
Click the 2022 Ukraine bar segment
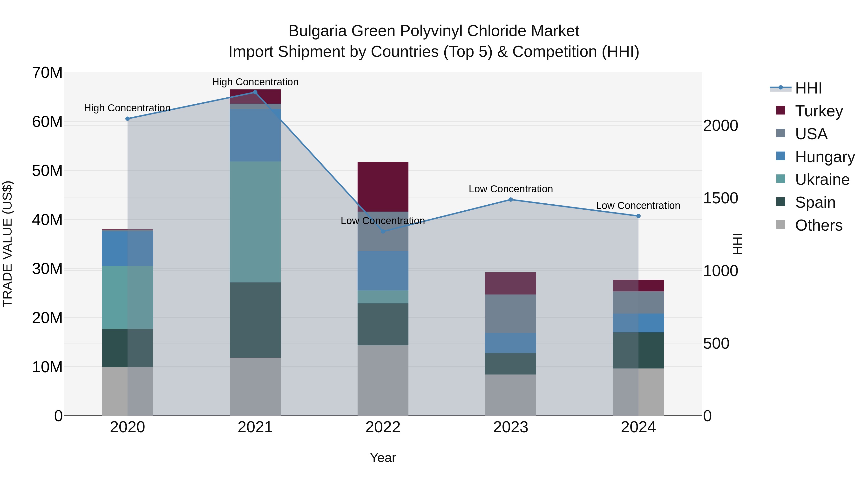pos(383,297)
